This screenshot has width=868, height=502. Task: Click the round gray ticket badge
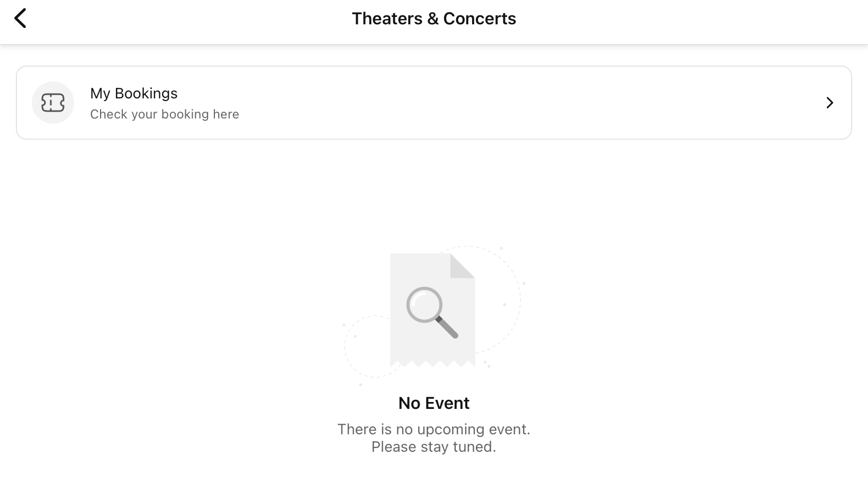(x=53, y=103)
